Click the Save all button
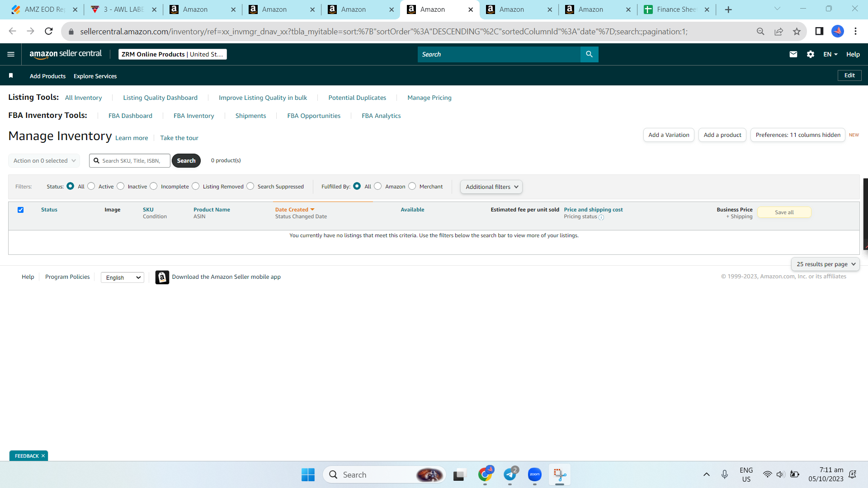Viewport: 868px width, 488px height. tap(784, 212)
